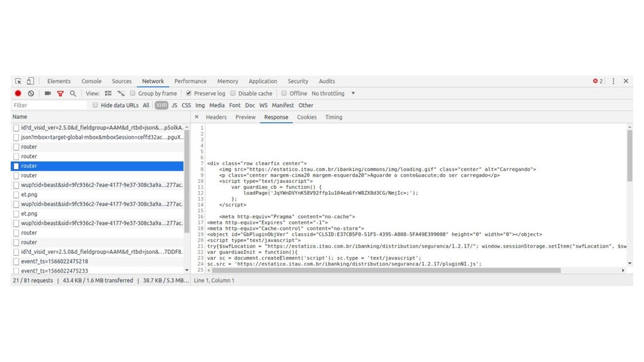Show the Headers tab of the request
The width and height of the screenshot is (644, 362).
pyautogui.click(x=216, y=118)
